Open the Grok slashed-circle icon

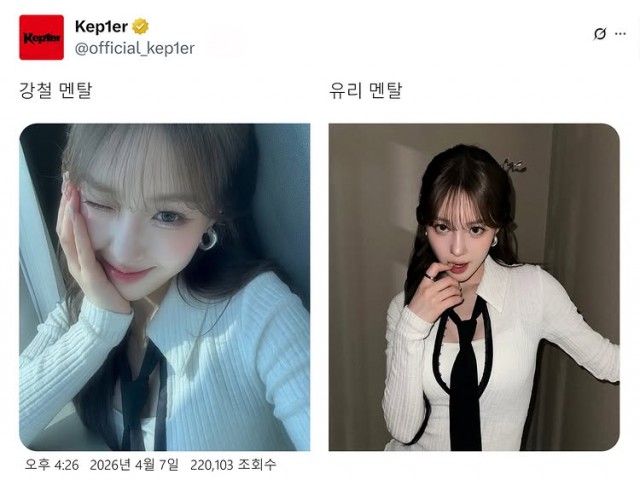click(600, 34)
